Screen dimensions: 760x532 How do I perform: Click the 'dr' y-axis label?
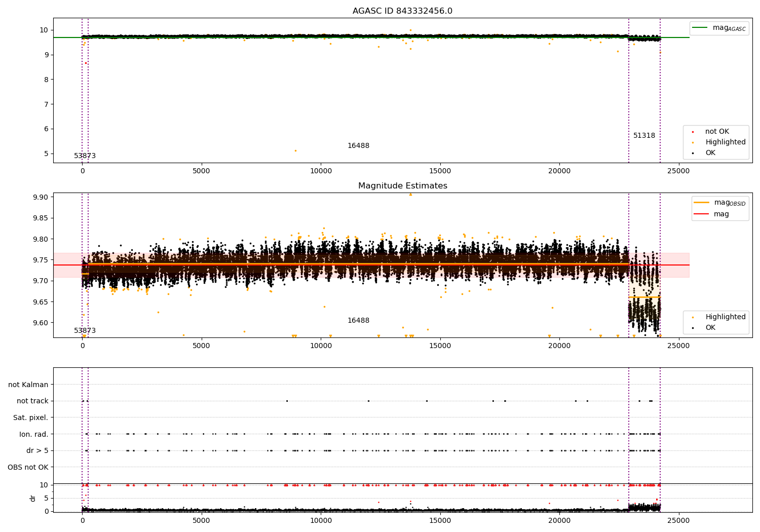33,498
